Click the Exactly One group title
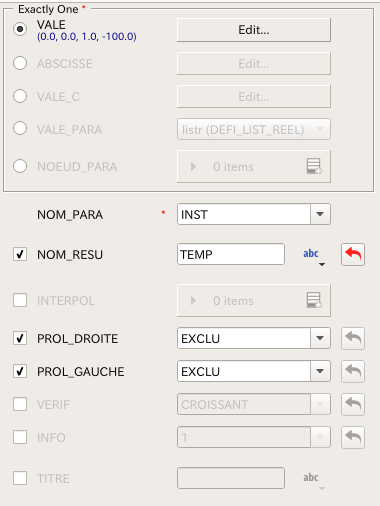380x506 pixels. click(48, 9)
